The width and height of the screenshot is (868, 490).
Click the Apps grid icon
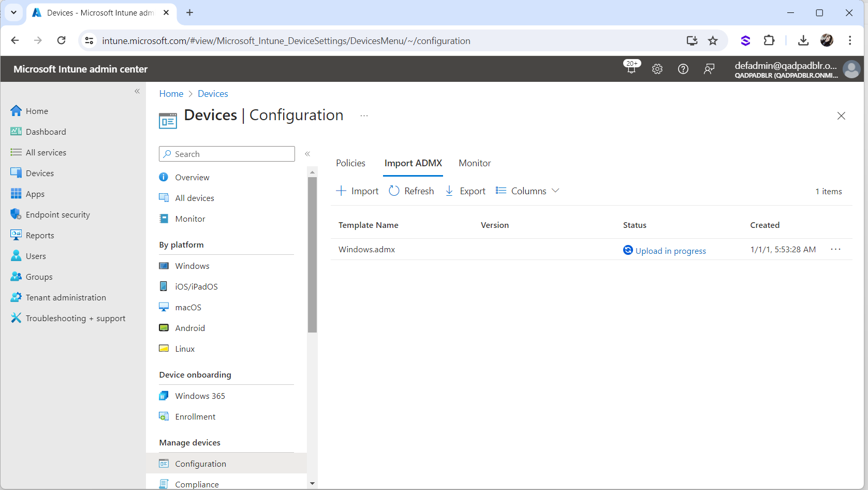[x=16, y=194]
